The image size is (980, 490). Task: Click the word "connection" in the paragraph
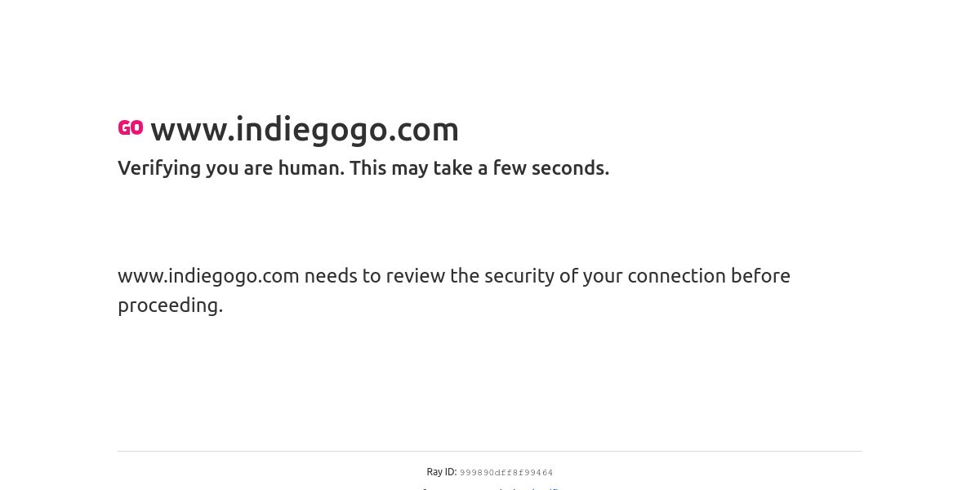(677, 276)
